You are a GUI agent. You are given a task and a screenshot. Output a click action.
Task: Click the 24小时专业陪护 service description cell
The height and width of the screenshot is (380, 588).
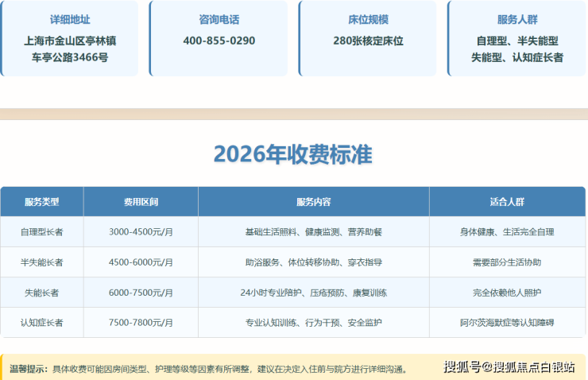tap(313, 293)
